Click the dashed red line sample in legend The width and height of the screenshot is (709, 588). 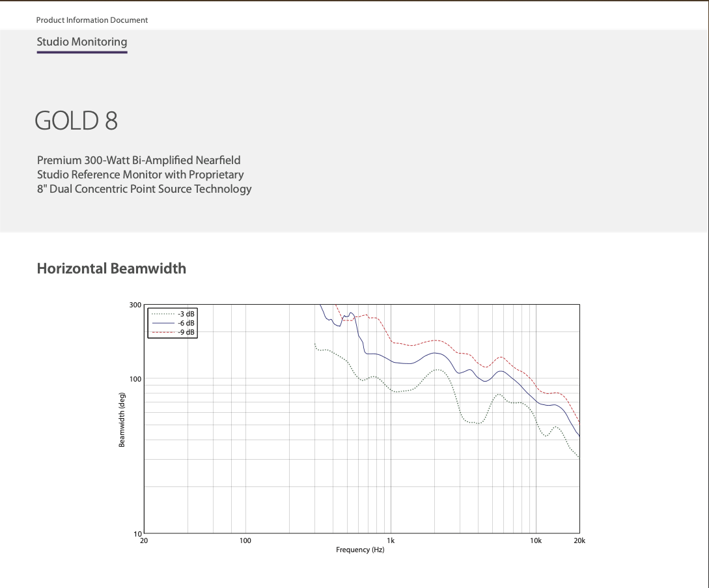[163, 332]
